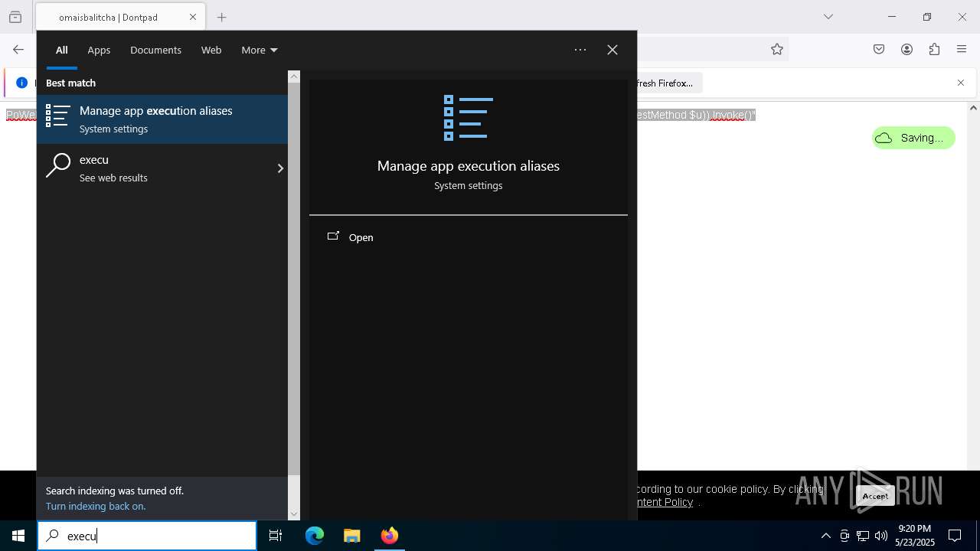The image size is (980, 551).
Task: Open the search panel options menu (three dots)
Action: click(580, 50)
